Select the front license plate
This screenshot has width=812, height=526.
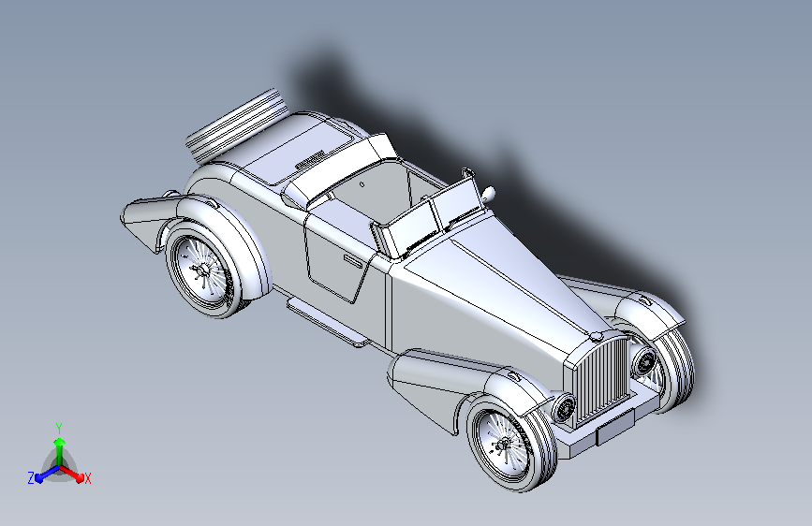tap(615, 427)
